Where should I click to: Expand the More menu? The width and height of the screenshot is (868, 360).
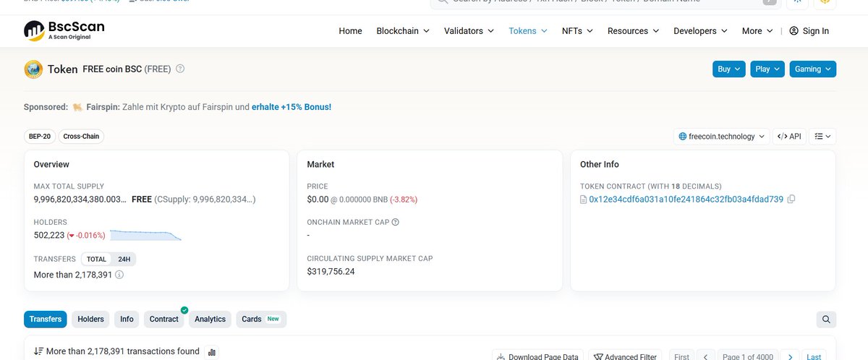pyautogui.click(x=757, y=31)
